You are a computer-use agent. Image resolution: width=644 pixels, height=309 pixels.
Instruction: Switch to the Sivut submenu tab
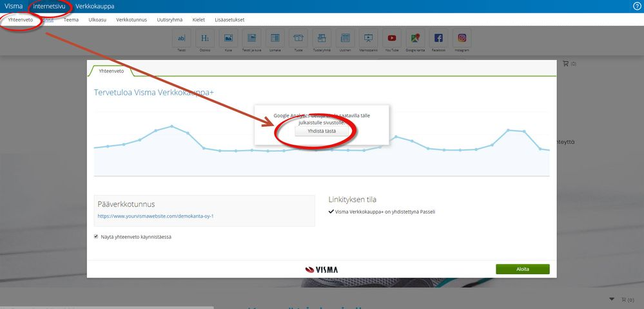coord(48,19)
